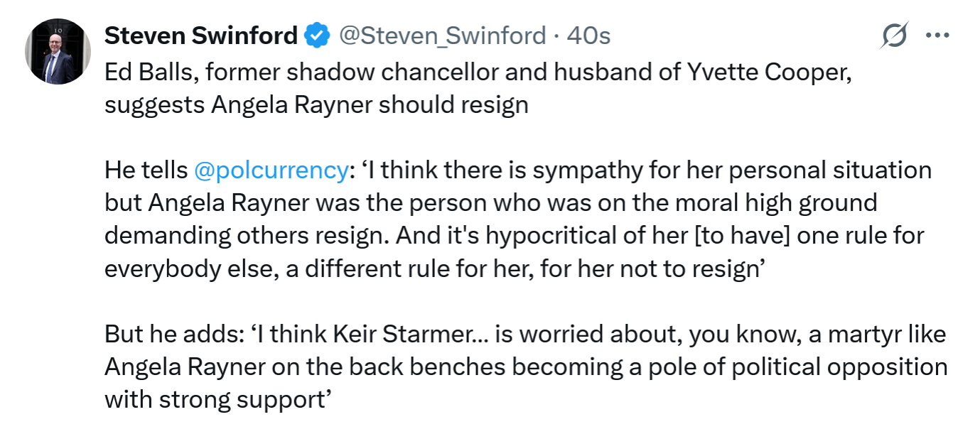The image size is (980, 434).
Task: Click the line starting "But he adds"
Action: [525, 334]
